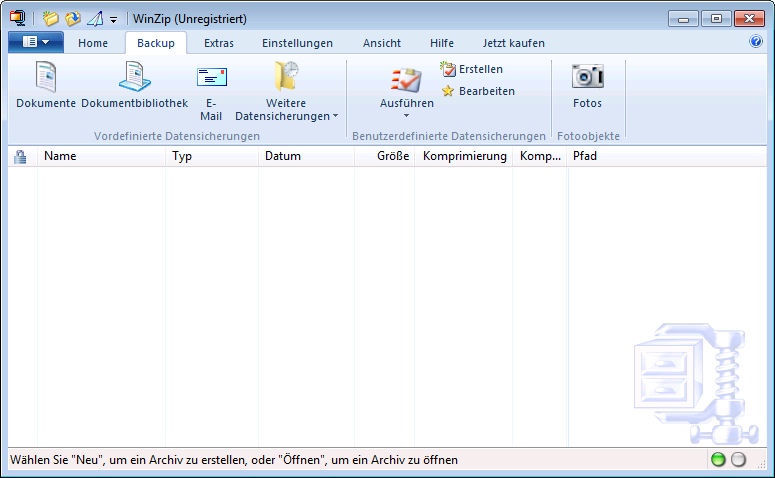Switch to the Home tab
Viewport: 775px width, 478px height.
click(x=93, y=43)
